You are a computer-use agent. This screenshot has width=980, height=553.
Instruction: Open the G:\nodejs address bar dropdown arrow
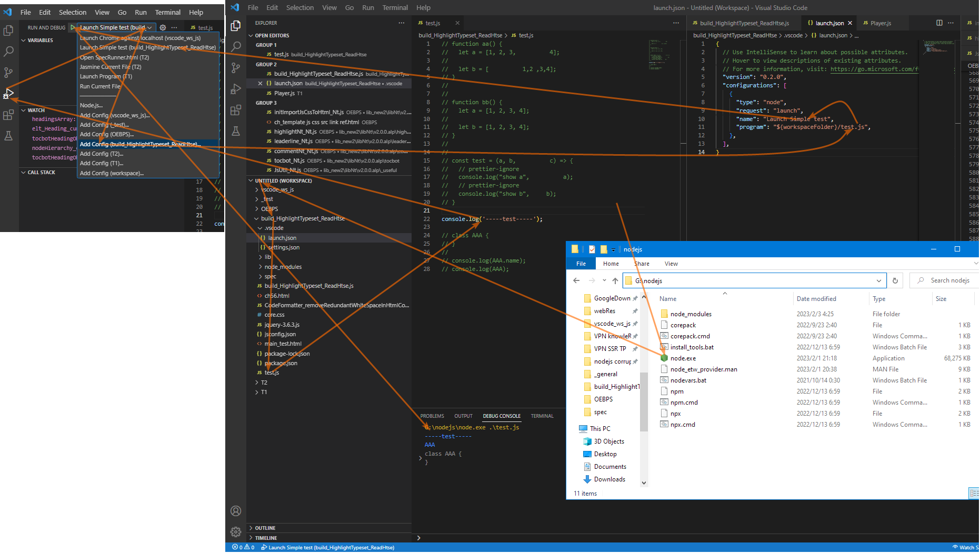coord(878,280)
